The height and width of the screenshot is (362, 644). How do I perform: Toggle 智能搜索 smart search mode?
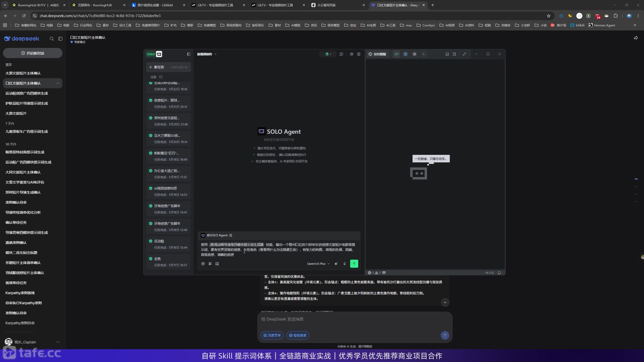(298, 335)
